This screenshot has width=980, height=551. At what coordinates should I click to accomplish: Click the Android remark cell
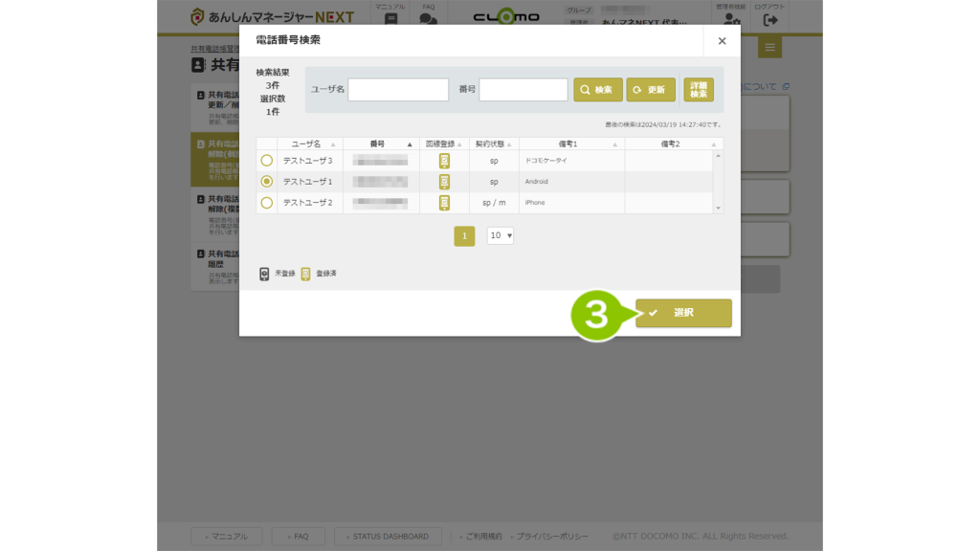coord(571,181)
